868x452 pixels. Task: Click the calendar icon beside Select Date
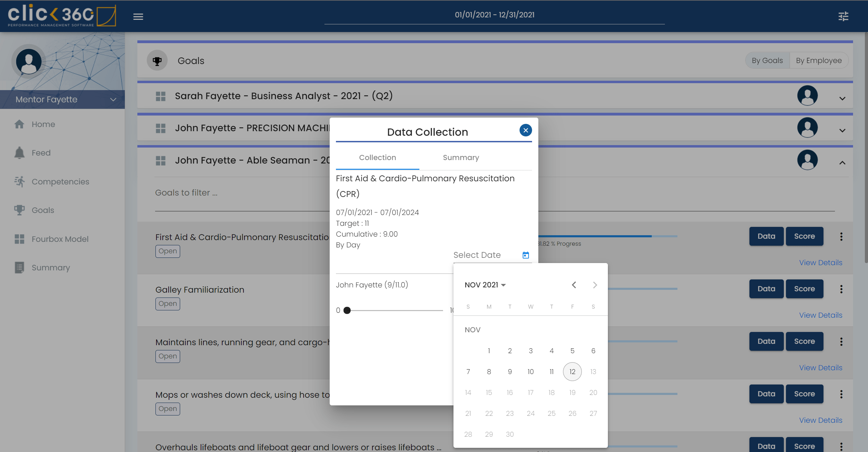click(x=525, y=255)
